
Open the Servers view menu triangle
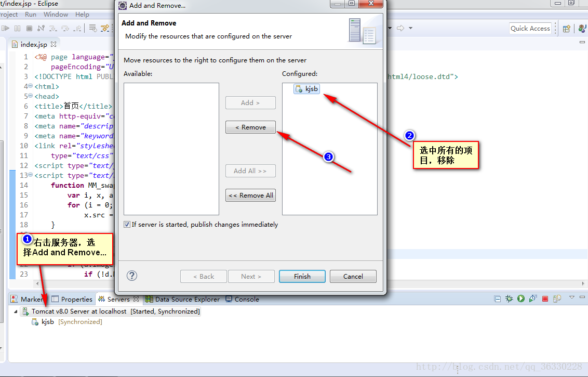572,297
